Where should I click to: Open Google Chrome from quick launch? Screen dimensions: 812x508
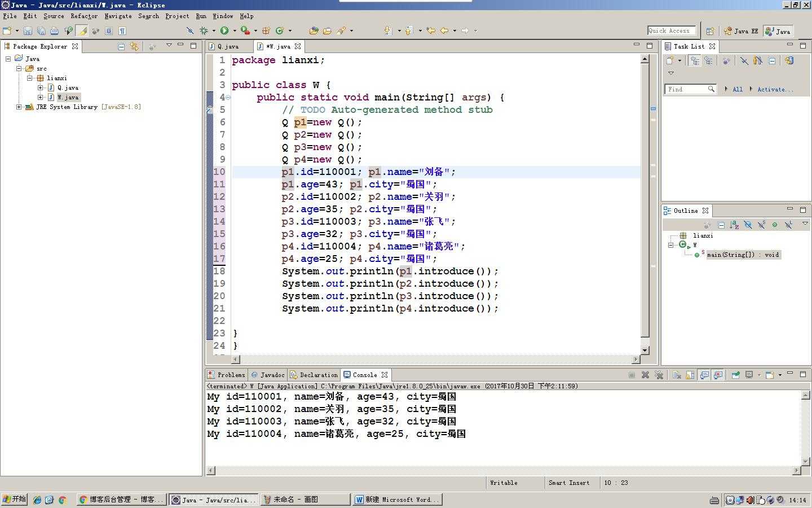63,500
